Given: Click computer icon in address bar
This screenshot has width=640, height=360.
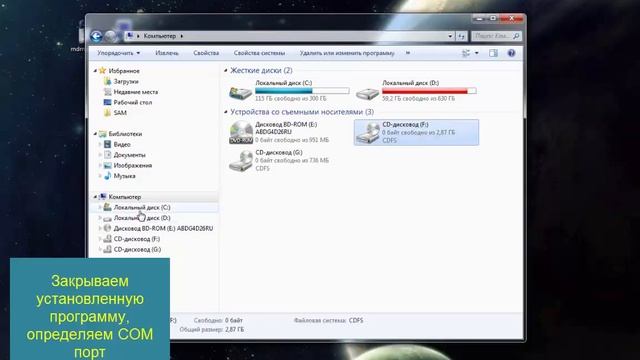Looking at the screenshot, I should pos(130,36).
